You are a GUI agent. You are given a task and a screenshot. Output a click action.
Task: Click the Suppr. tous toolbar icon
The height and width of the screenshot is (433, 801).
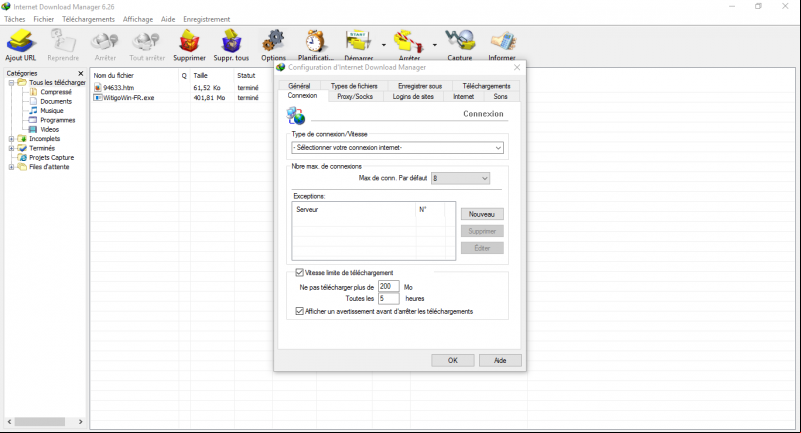[x=231, y=41]
